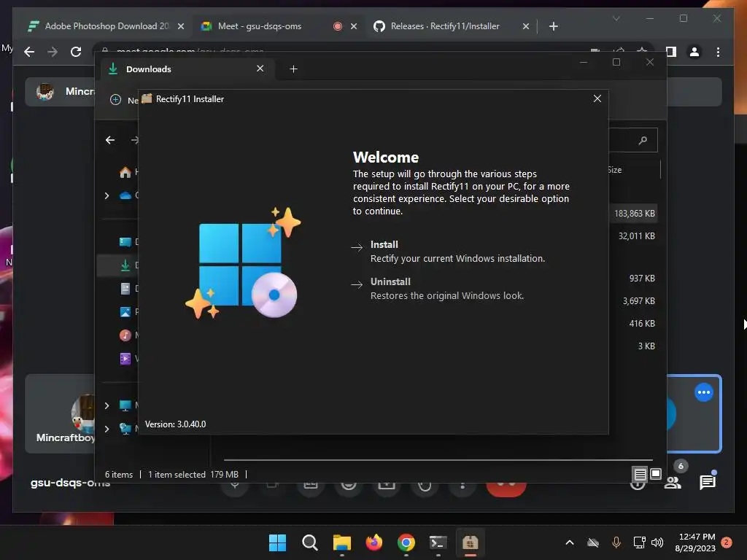The image size is (747, 560).
Task: Open Desktop folder icon in sidebar
Action: [125, 242]
